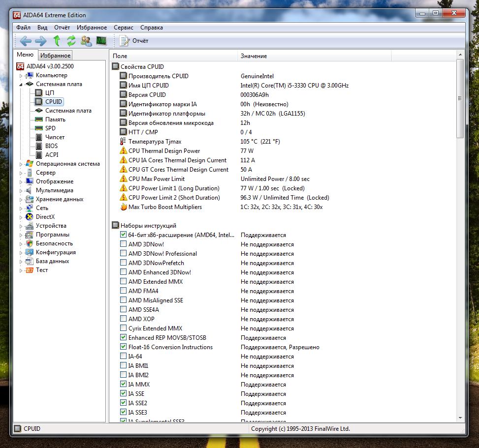Select the BIOS tree item
479x448 pixels.
(51, 146)
